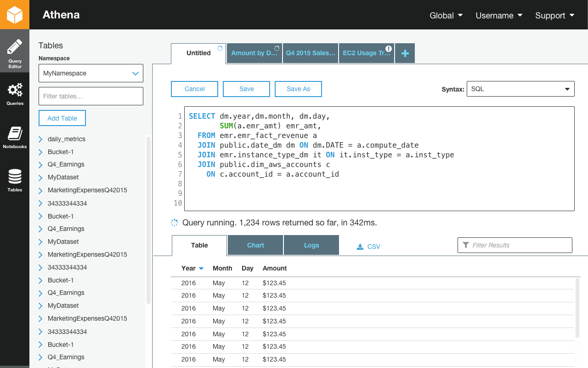Click the CSV download icon
The height and width of the screenshot is (368, 588).
click(x=360, y=247)
